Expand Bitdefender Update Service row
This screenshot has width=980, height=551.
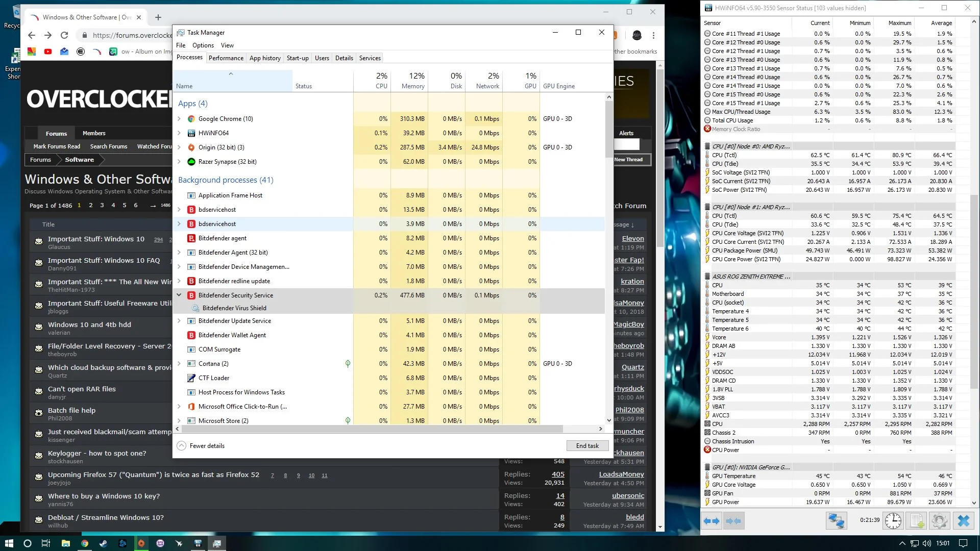(x=179, y=321)
